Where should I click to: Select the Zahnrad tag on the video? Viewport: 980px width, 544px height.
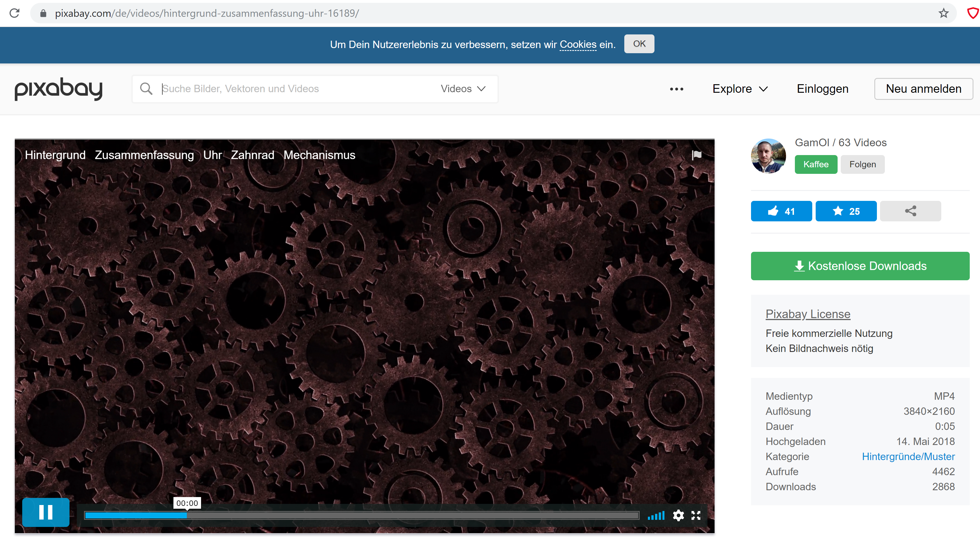[x=252, y=155]
